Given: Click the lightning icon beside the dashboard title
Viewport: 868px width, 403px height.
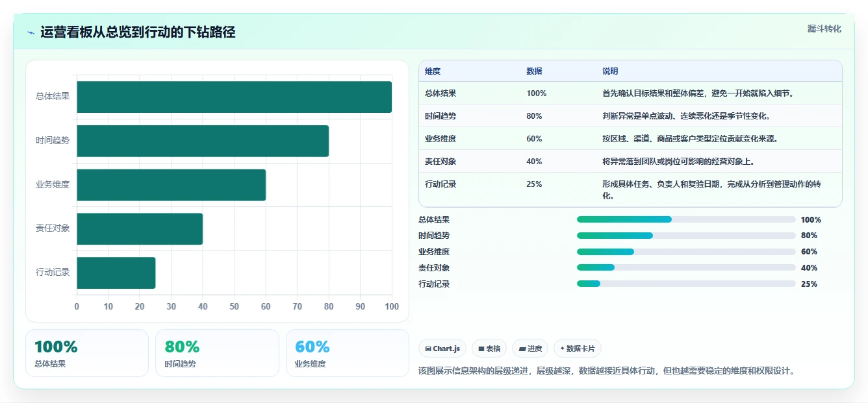Looking at the screenshot, I should [x=31, y=32].
